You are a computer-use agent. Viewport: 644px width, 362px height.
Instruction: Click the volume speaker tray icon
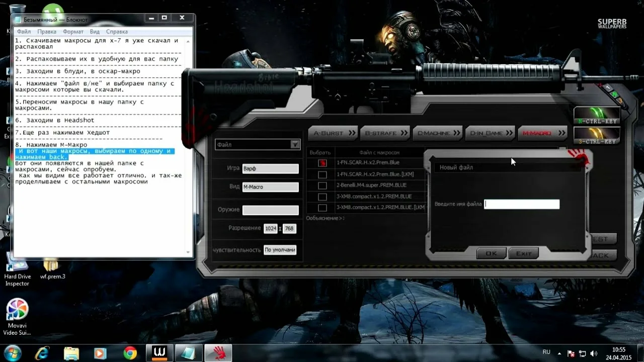click(x=594, y=353)
